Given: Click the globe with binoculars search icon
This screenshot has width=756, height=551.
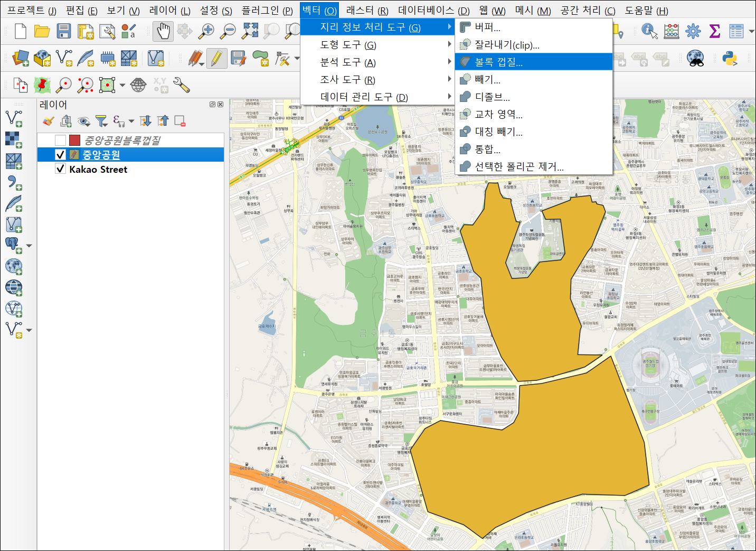Looking at the screenshot, I should [x=695, y=58].
